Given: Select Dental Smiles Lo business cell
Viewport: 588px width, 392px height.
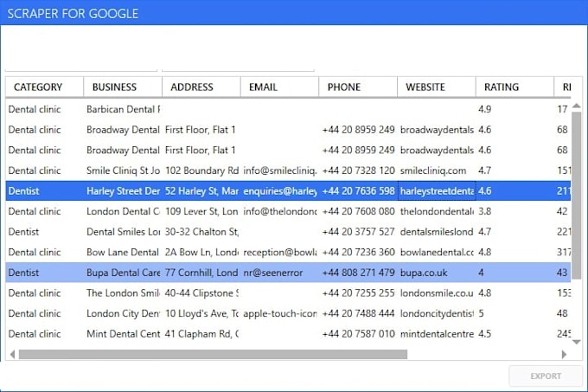Looking at the screenshot, I should [x=123, y=232].
